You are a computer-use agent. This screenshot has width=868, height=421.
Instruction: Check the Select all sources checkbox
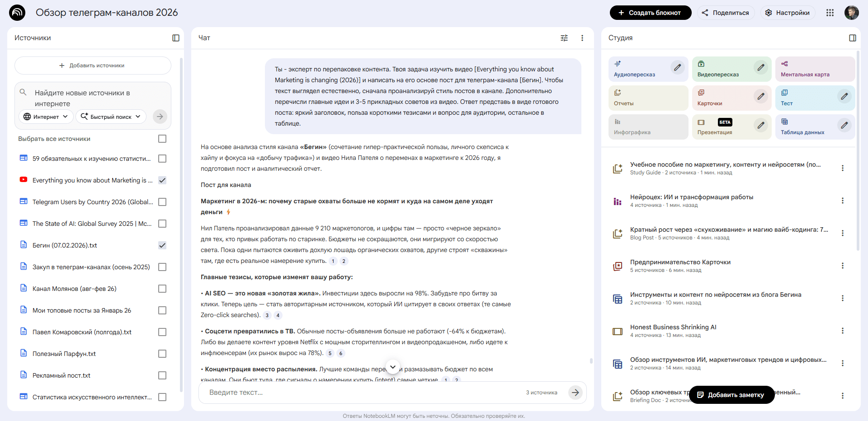tap(162, 139)
